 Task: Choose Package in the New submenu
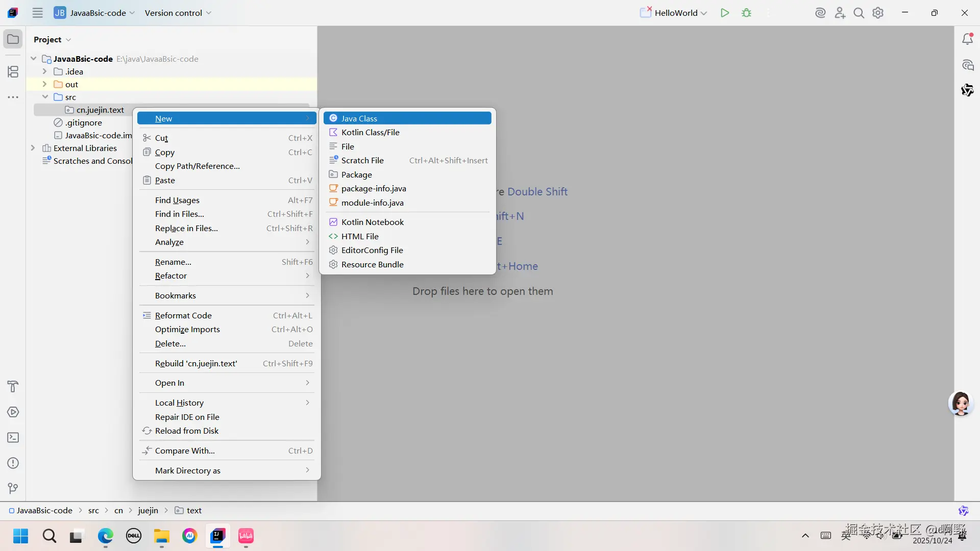356,174
